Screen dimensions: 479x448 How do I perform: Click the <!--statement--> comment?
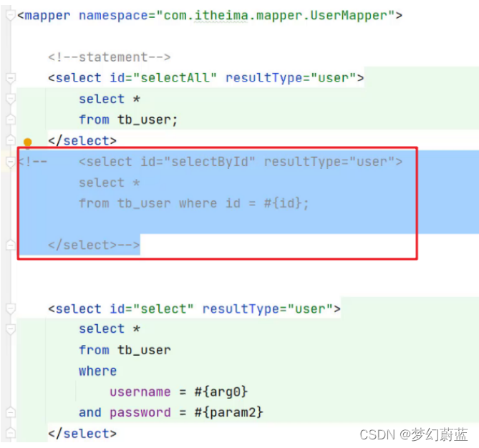coord(110,57)
